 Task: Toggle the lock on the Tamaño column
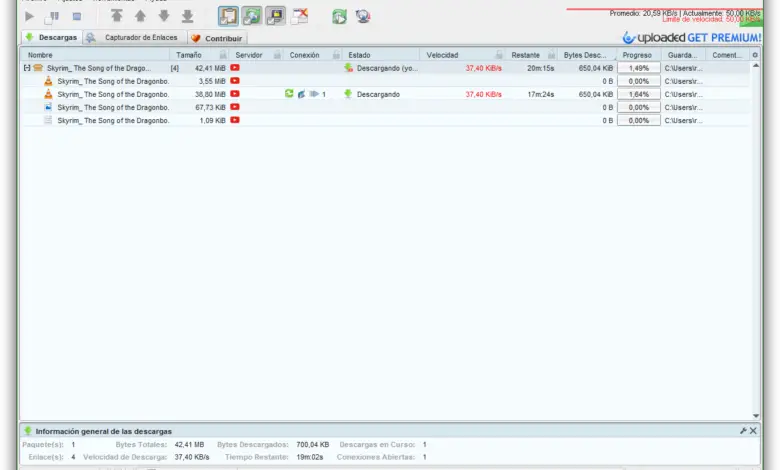click(223, 55)
